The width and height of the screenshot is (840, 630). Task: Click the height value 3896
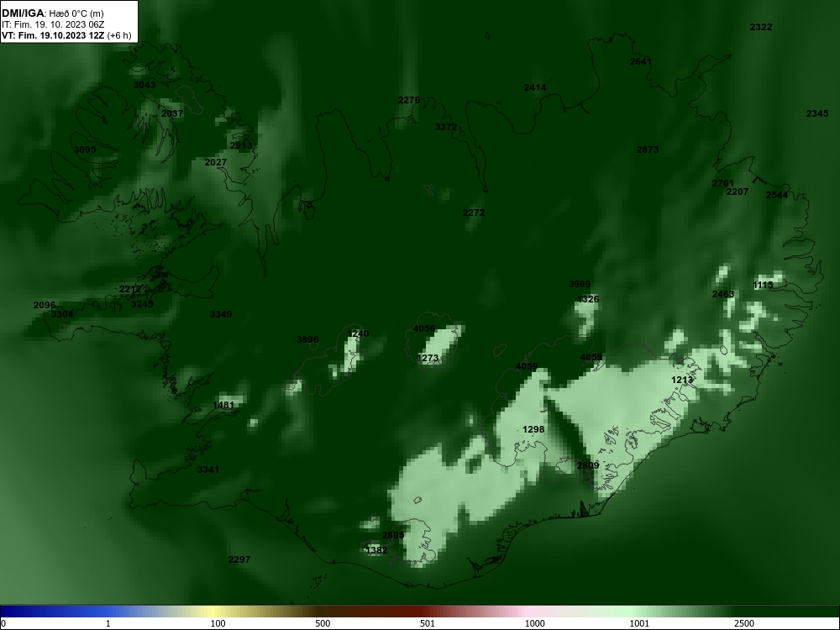(307, 339)
